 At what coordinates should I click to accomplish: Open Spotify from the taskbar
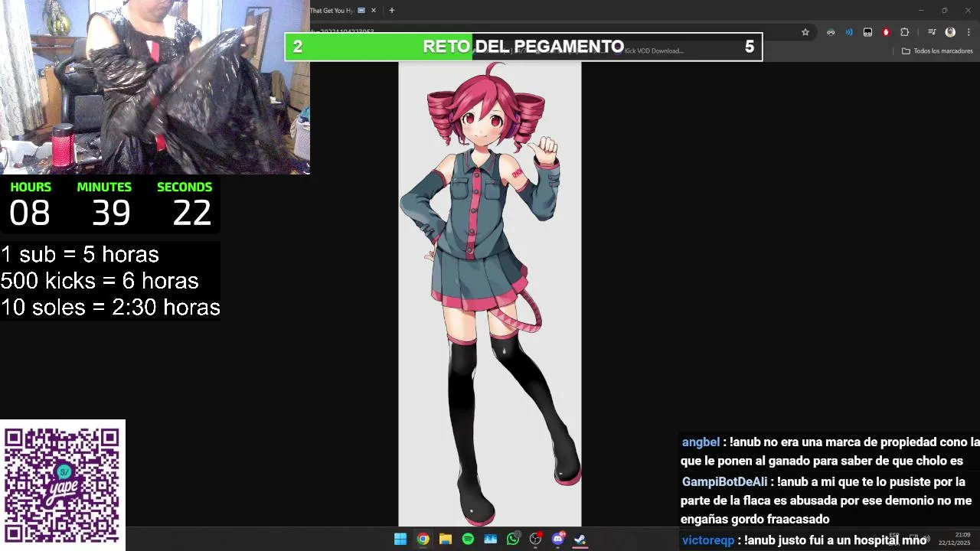point(468,540)
